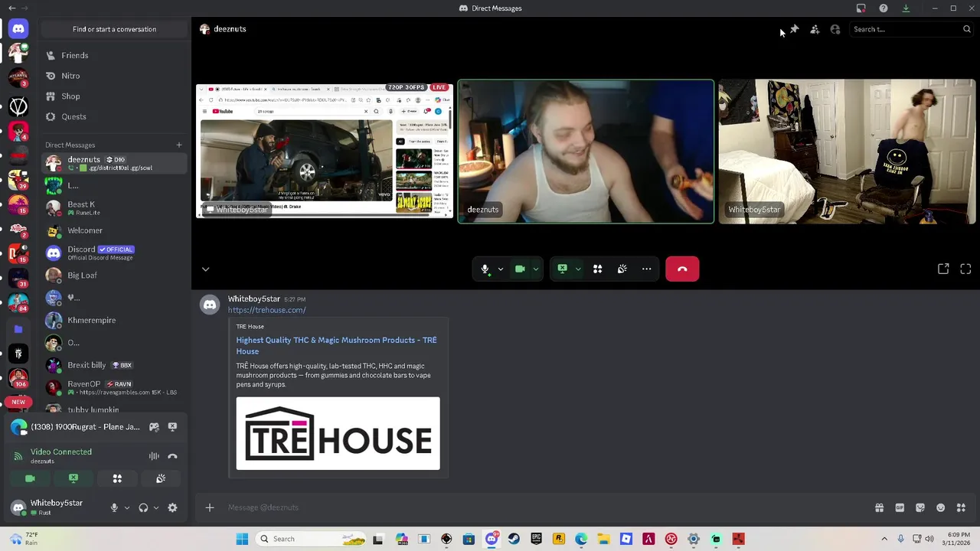Open Windows Start menu
Screen dimensions: 980x551
pos(242,539)
